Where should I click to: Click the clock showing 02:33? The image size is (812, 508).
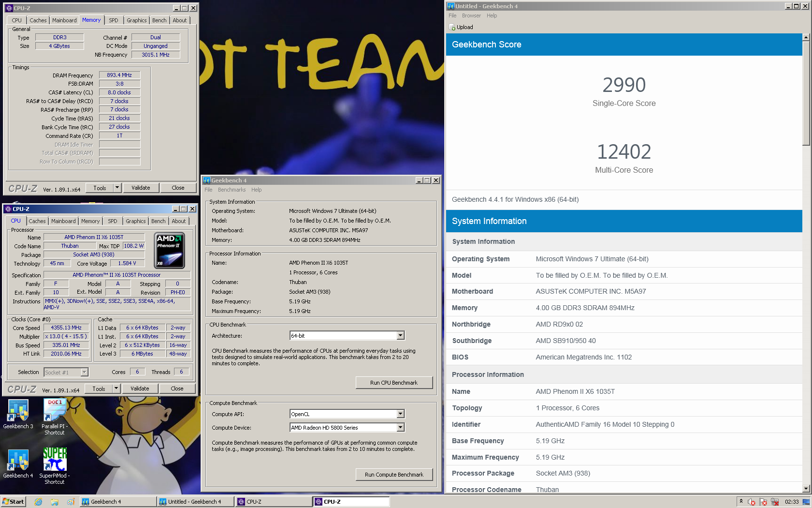pyautogui.click(x=792, y=502)
